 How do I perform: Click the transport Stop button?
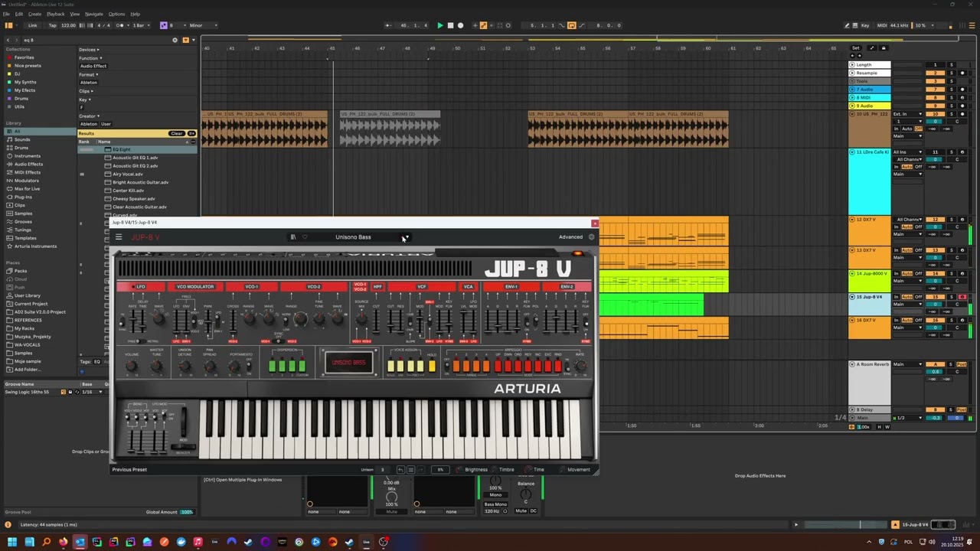tap(450, 25)
